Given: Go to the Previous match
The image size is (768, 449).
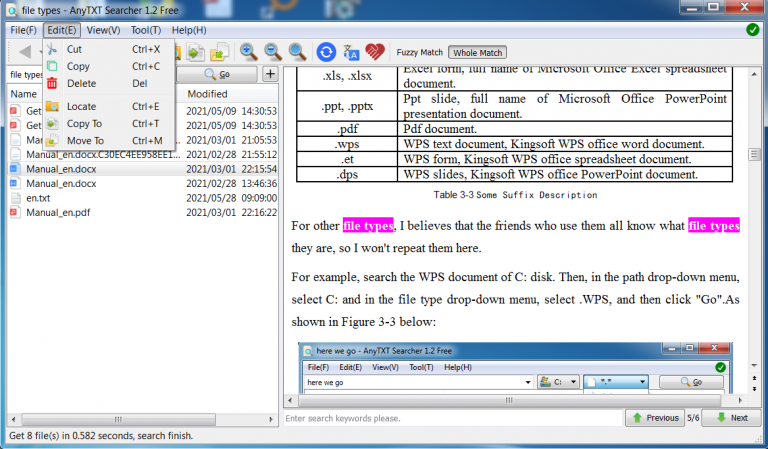Looking at the screenshot, I should point(654,418).
